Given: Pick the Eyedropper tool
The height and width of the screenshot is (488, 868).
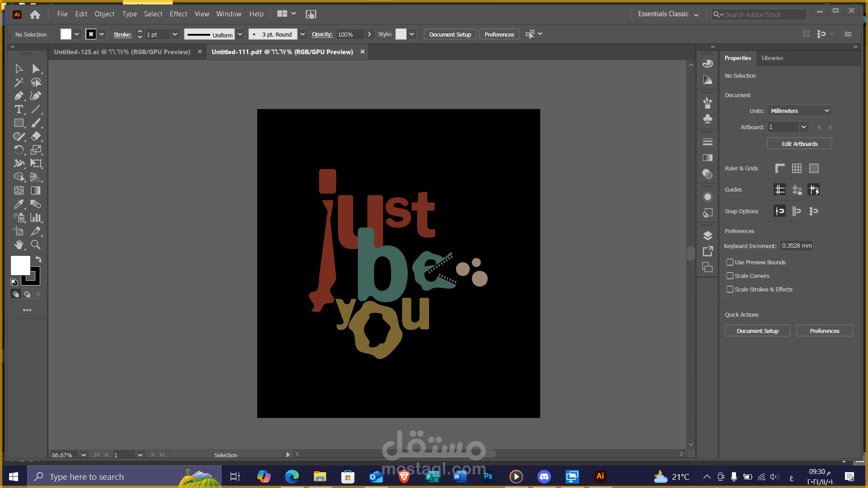Looking at the screenshot, I should point(19,204).
